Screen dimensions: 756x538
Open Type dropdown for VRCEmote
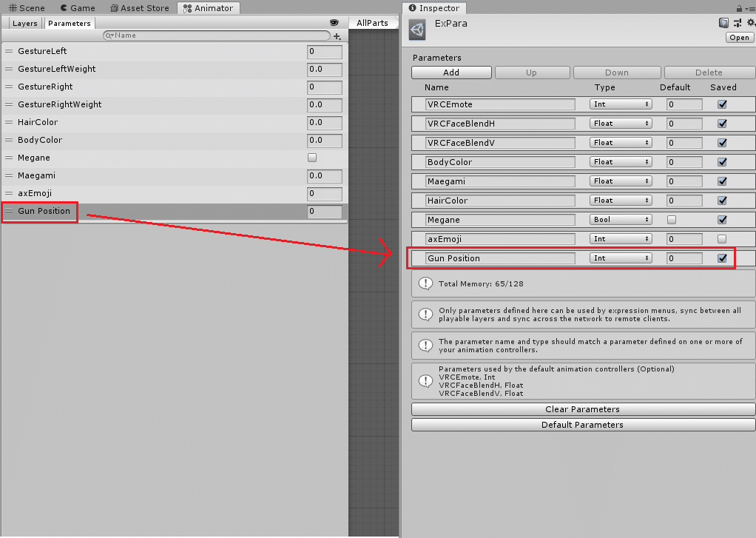621,104
